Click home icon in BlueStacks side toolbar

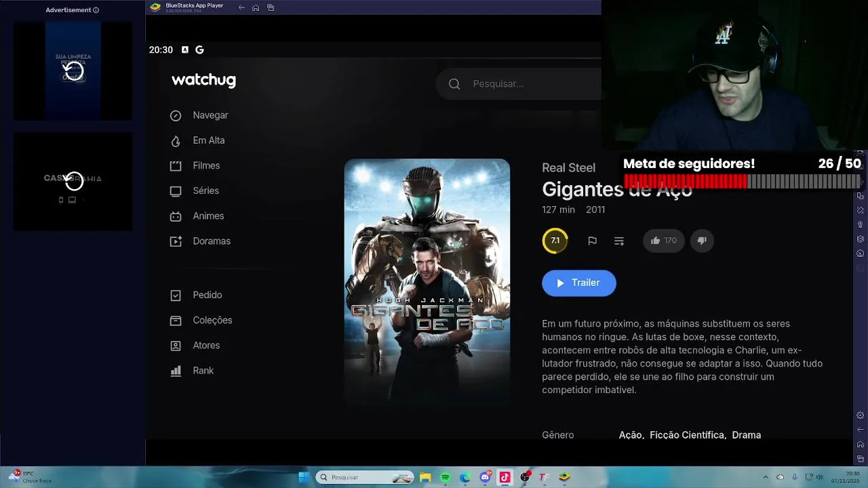(x=861, y=444)
